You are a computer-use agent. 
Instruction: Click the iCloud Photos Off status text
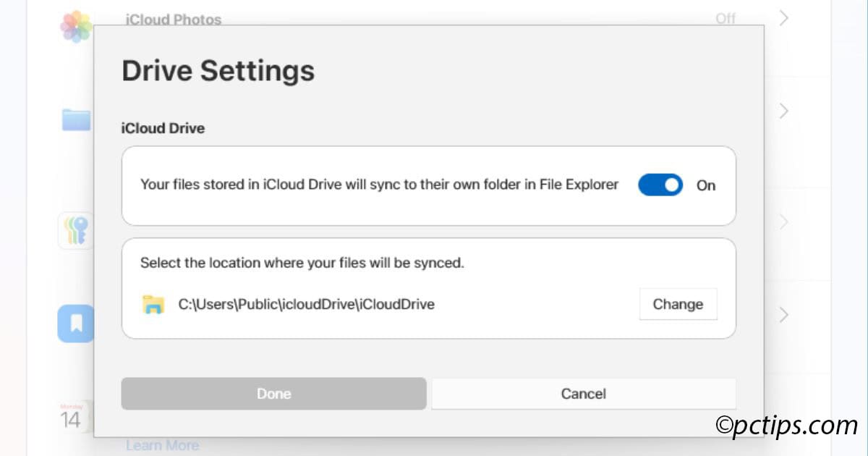click(726, 18)
